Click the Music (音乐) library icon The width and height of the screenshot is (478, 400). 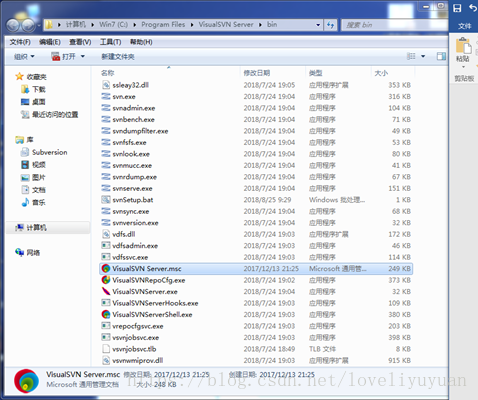click(x=25, y=202)
